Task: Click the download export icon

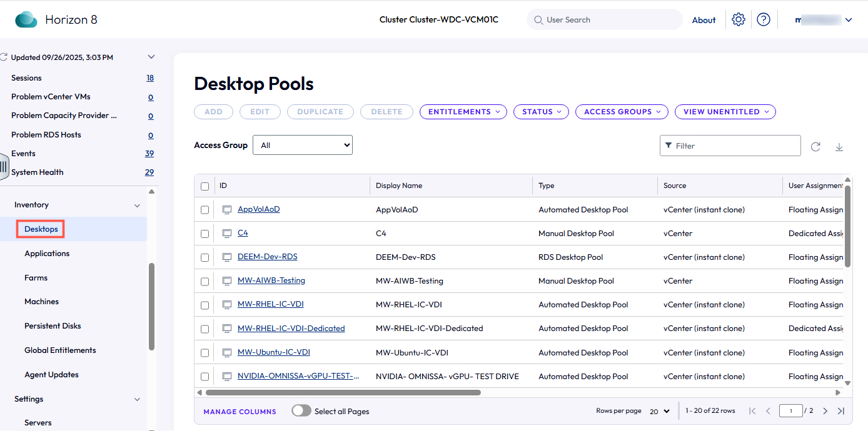Action: coord(839,147)
